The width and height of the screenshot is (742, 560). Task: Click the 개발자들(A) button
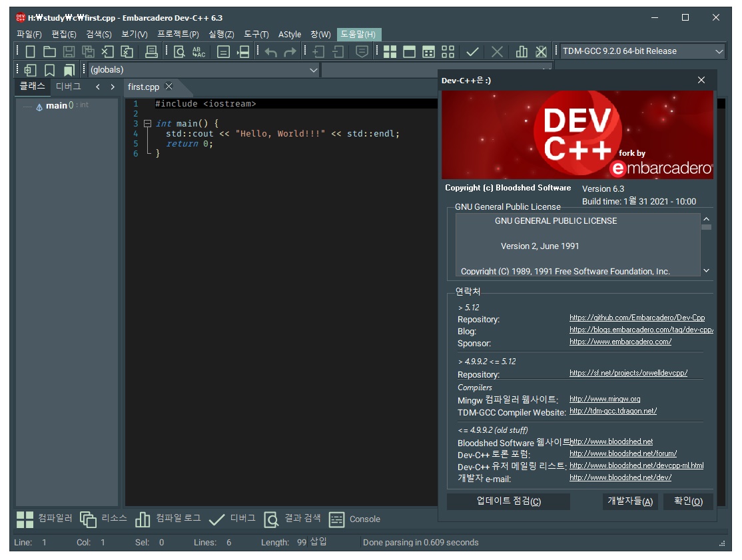click(x=630, y=501)
